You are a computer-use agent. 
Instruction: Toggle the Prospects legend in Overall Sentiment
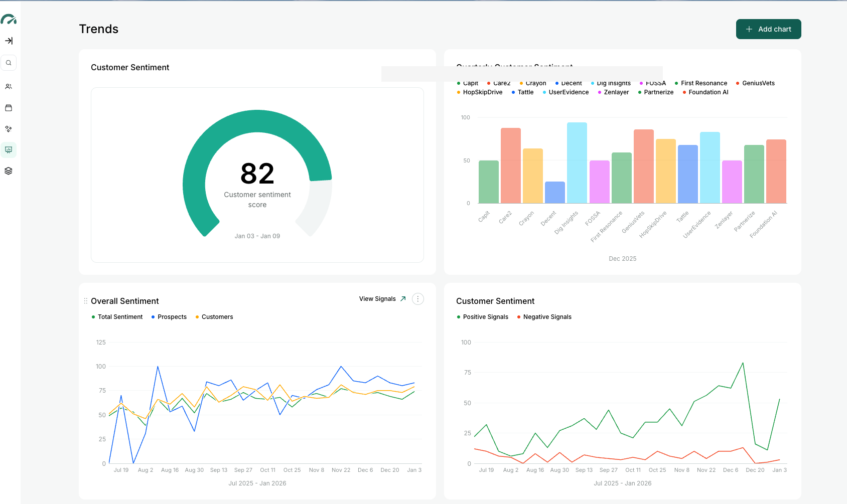(169, 316)
